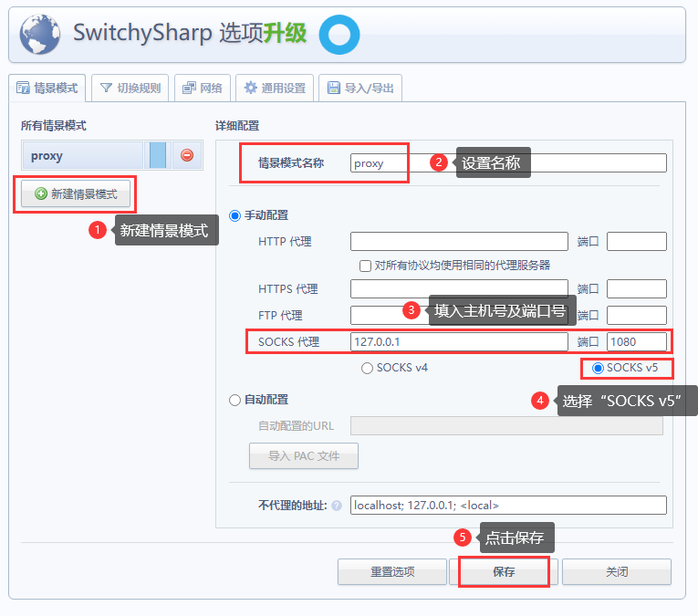The width and height of the screenshot is (698, 616).
Task: Click the blue circle icon in header
Action: tap(339, 35)
